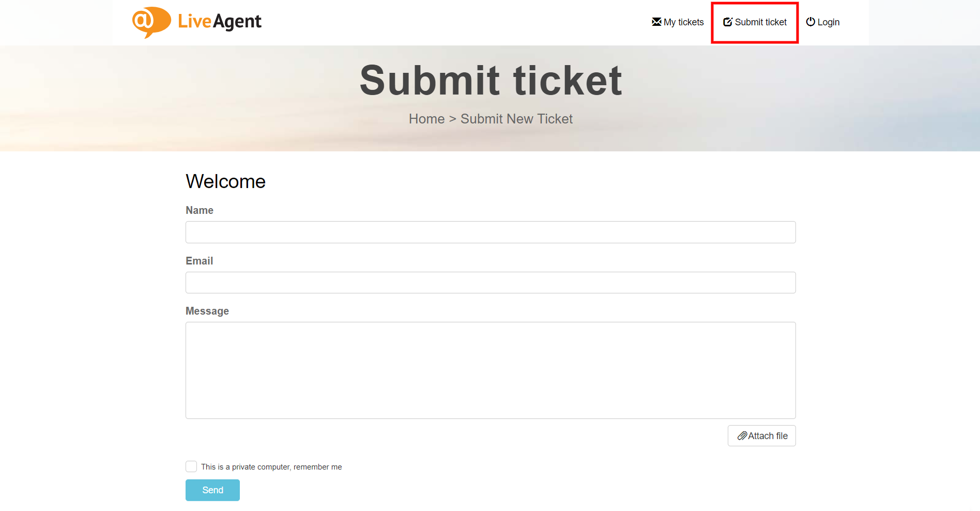Click the Attach file button label
This screenshot has width=980, height=511.
point(768,436)
